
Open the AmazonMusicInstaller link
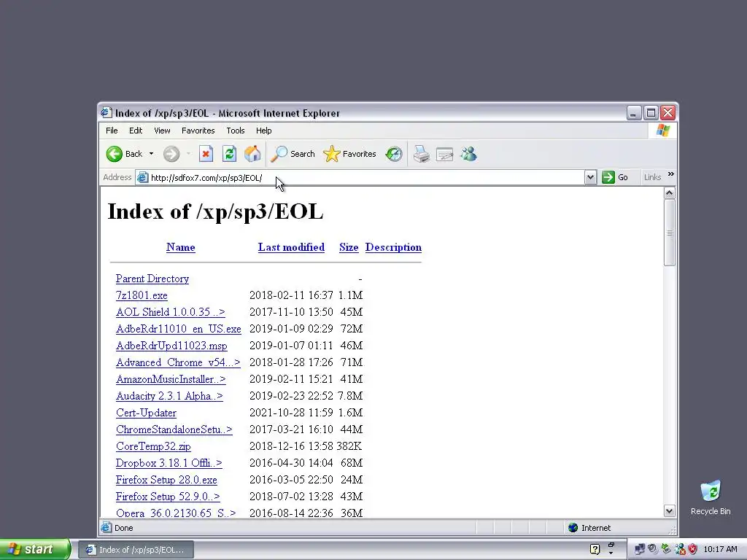[171, 379]
